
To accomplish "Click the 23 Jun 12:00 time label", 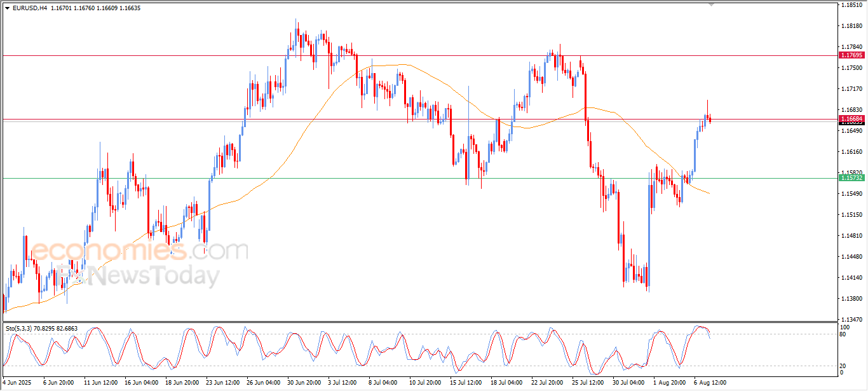I will point(222,383).
